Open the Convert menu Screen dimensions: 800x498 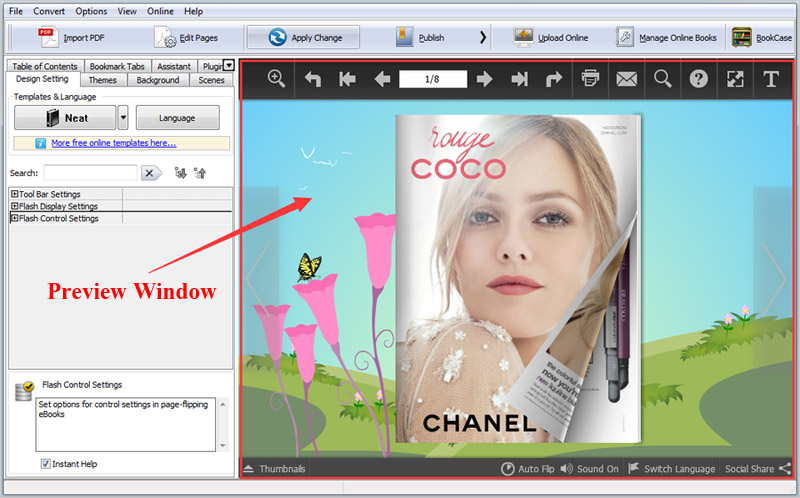pos(49,11)
